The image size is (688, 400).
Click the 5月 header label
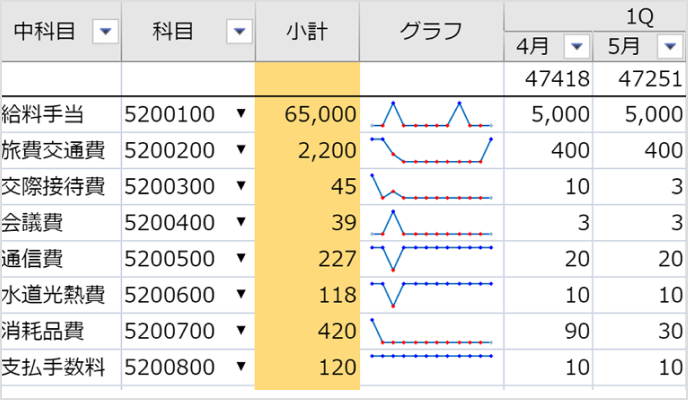tap(624, 46)
